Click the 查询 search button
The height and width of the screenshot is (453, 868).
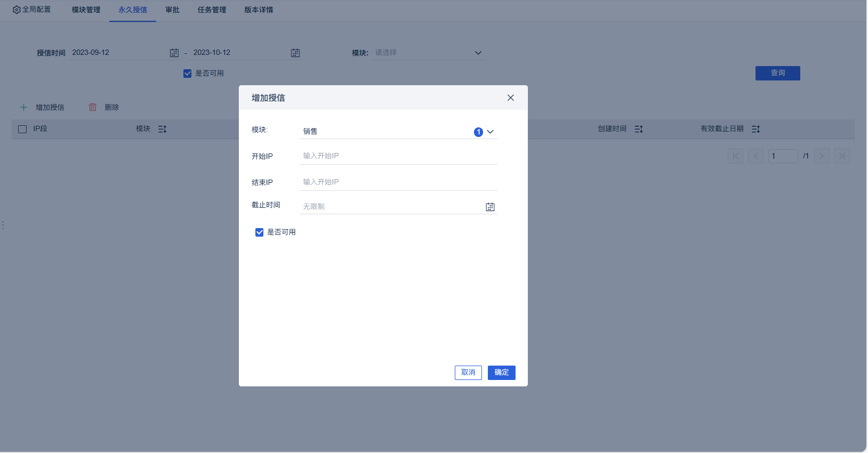point(777,73)
